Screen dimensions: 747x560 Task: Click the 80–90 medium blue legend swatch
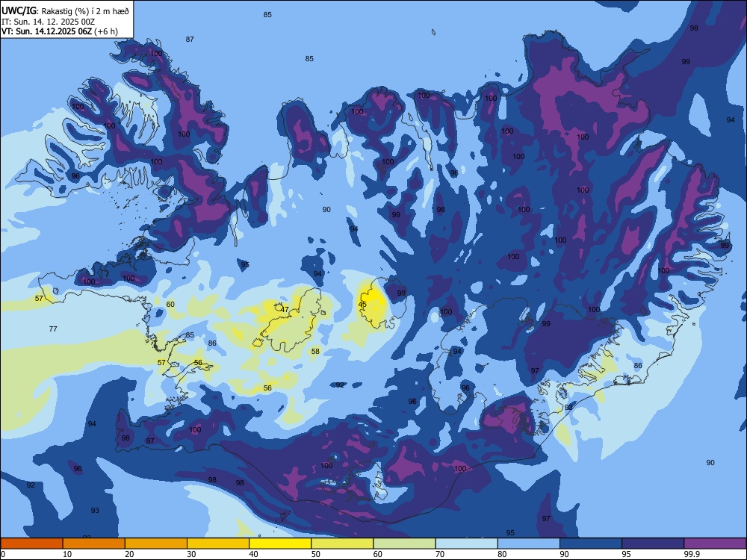point(529,544)
